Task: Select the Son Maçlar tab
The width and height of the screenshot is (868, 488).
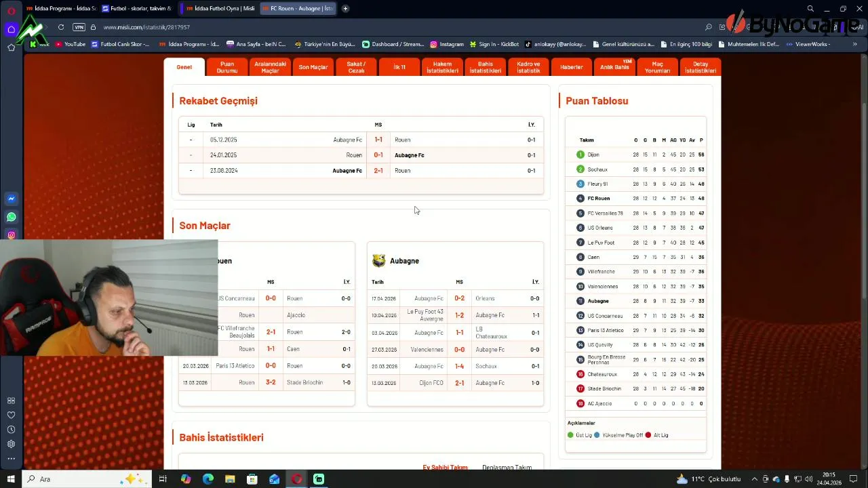Action: pyautogui.click(x=313, y=67)
